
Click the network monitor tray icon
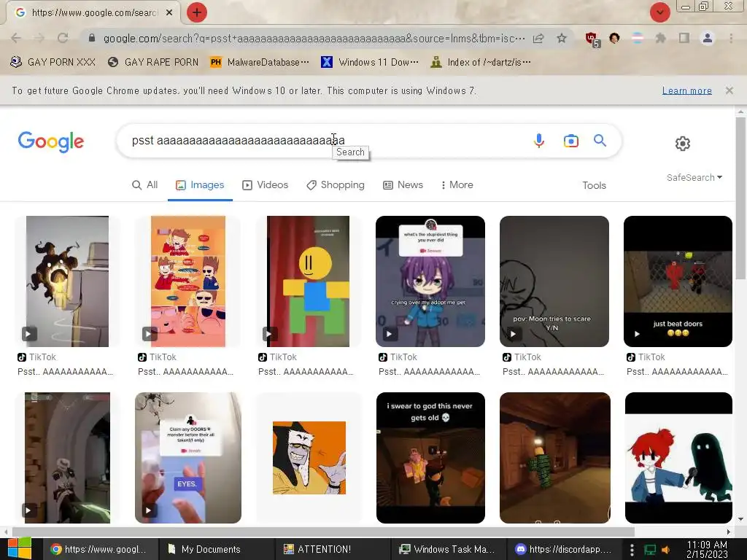[x=650, y=550]
